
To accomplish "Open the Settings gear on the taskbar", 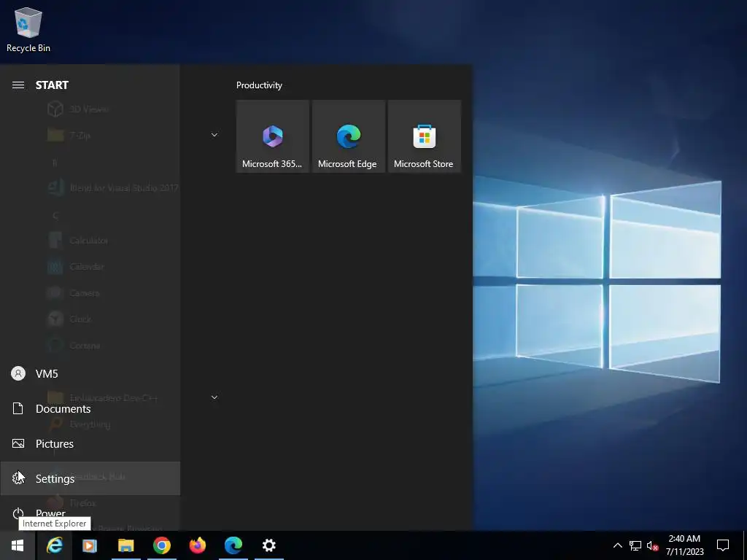I will point(269,545).
